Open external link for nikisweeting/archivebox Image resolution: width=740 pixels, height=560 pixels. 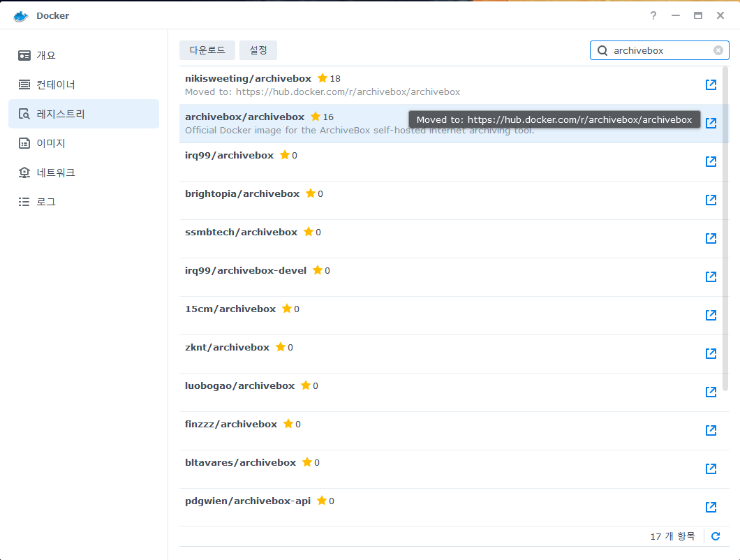pyautogui.click(x=711, y=84)
